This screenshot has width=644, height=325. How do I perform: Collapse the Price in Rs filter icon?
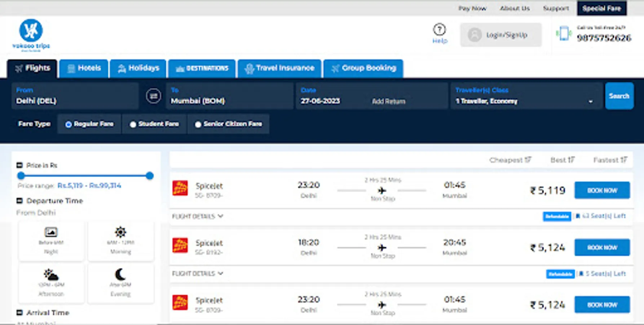(x=20, y=165)
